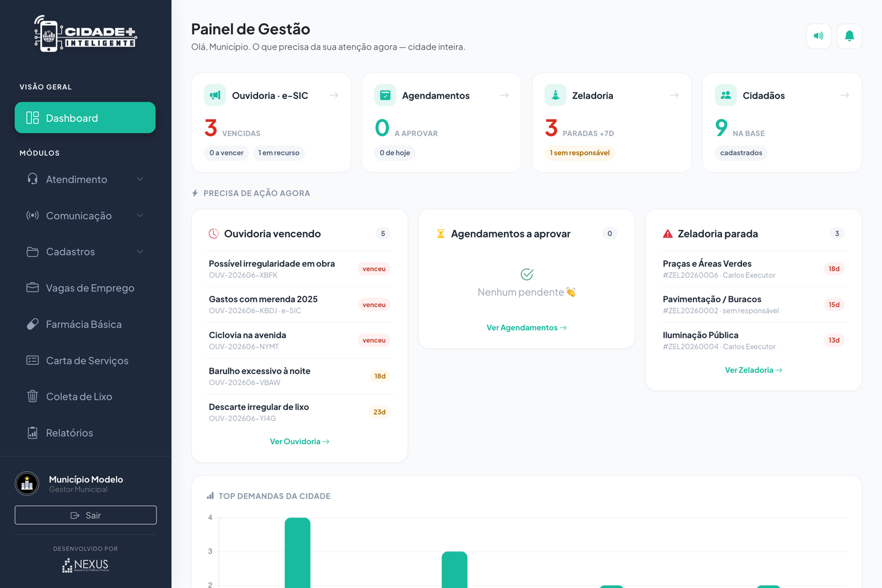Viewport: 882px width, 588px height.
Task: Click the Carta de Serviços list icon
Action: click(x=33, y=360)
